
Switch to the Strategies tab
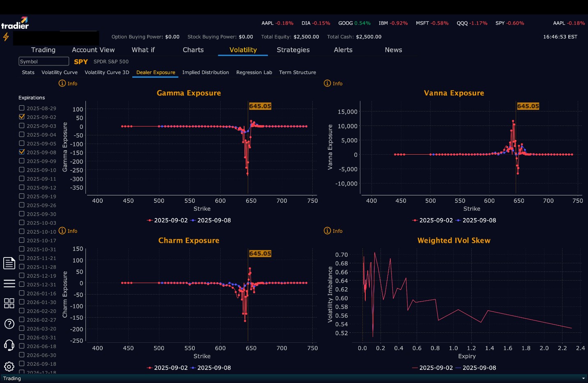click(x=293, y=50)
